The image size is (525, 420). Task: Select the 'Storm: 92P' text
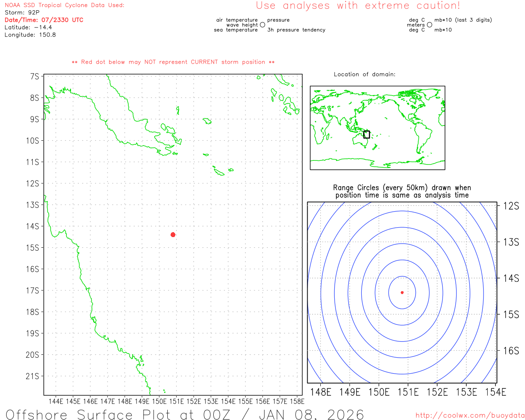(22, 13)
